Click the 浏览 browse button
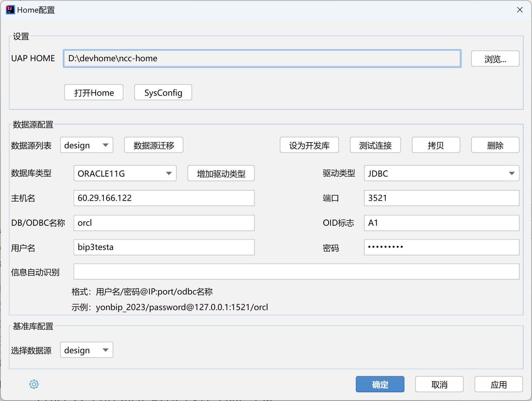 coord(495,59)
